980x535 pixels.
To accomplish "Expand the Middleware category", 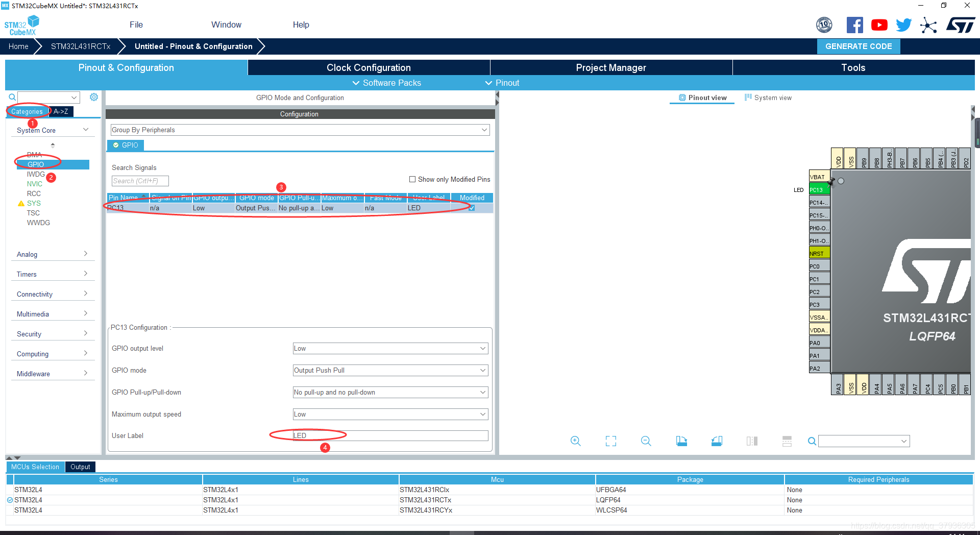I will pyautogui.click(x=53, y=374).
